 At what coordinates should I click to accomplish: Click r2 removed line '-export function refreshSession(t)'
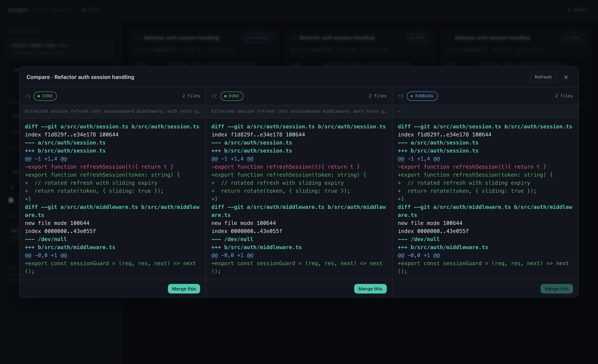pyautogui.click(x=286, y=167)
